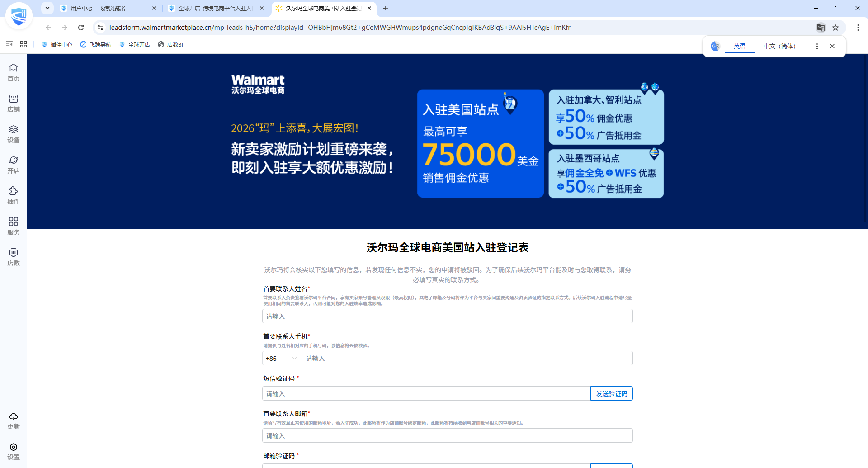
Task: Open 全球开店 bookmark
Action: (135, 44)
